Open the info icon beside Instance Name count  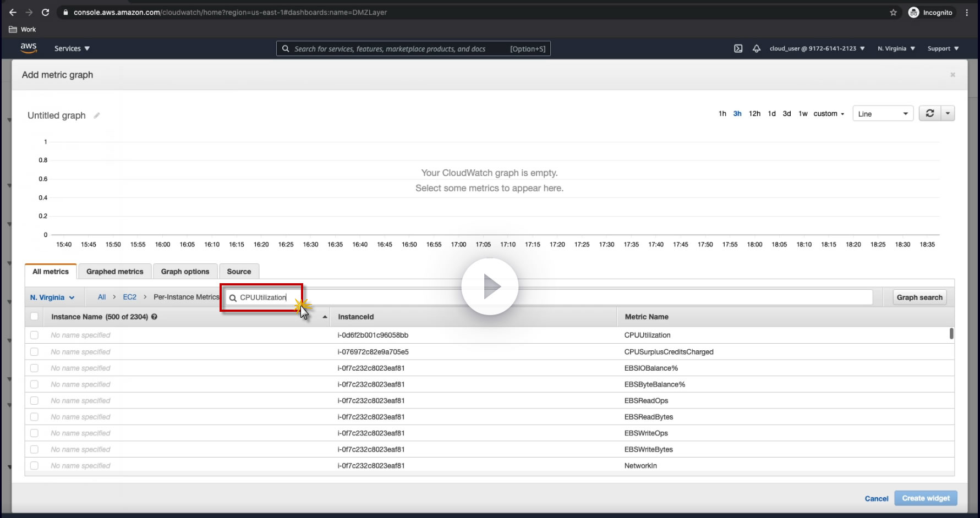pyautogui.click(x=155, y=317)
